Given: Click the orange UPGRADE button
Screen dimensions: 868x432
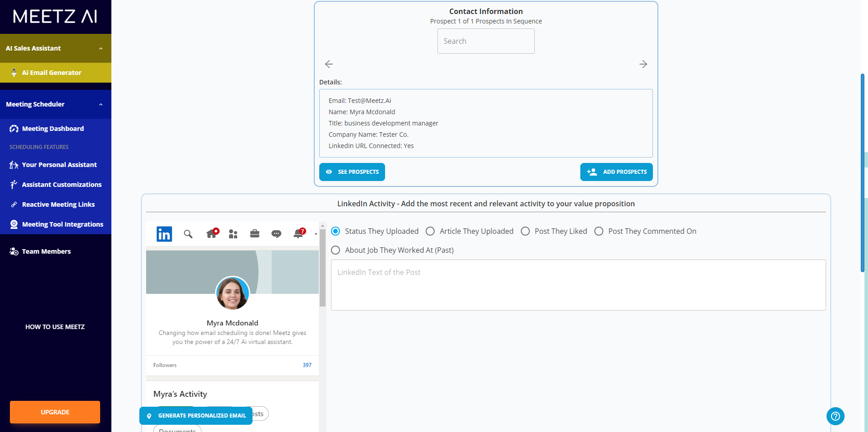Looking at the screenshot, I should point(55,412).
